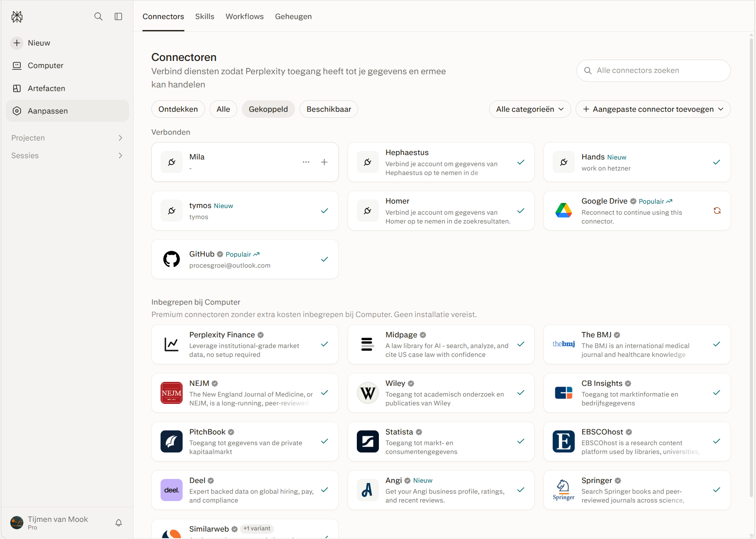Expand the Sessies section
This screenshot has height=539, width=756.
pos(67,155)
